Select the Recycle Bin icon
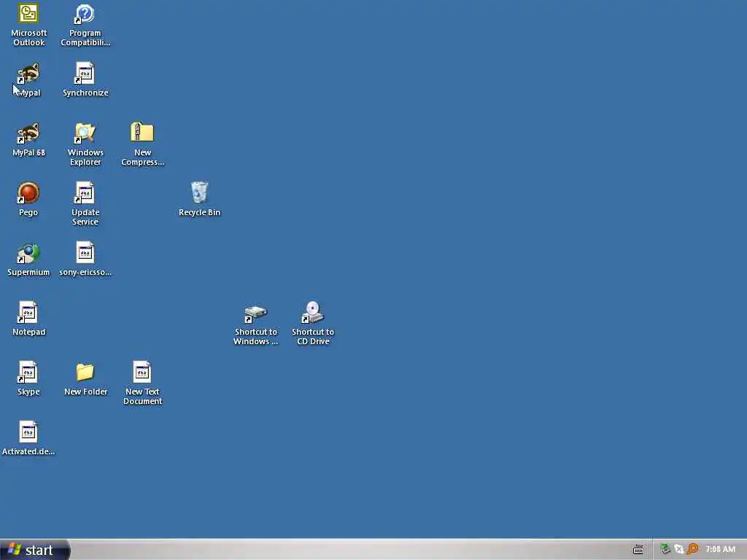The image size is (747, 560). coord(199,192)
